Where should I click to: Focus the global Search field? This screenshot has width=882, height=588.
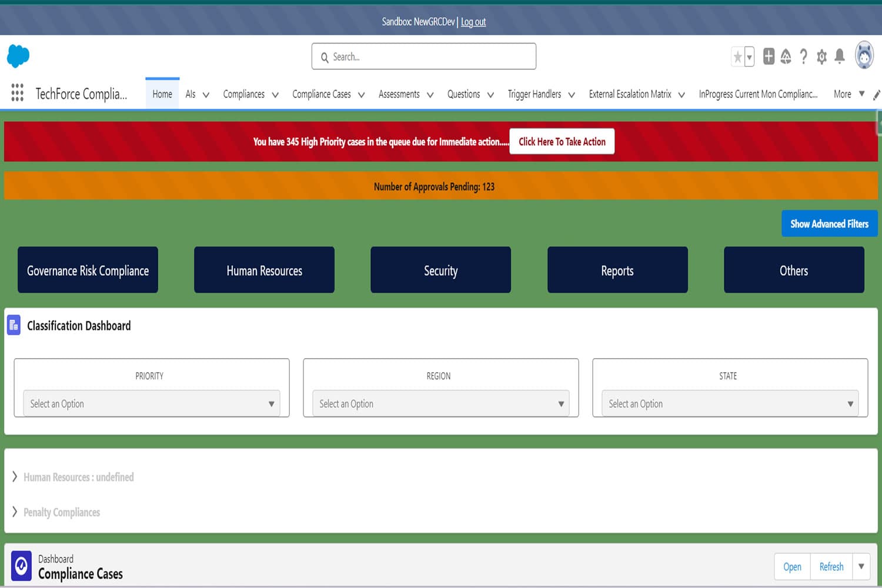point(424,56)
